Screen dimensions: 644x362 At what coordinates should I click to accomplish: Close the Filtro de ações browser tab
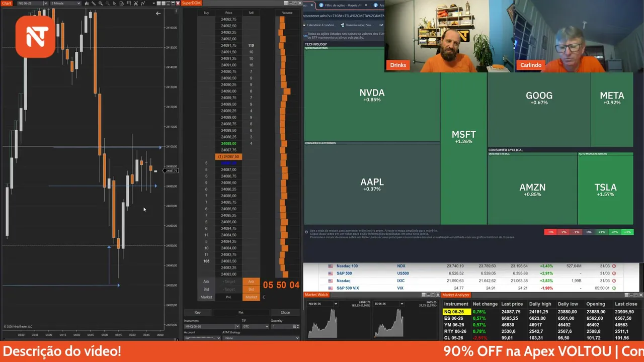pyautogui.click(x=366, y=5)
